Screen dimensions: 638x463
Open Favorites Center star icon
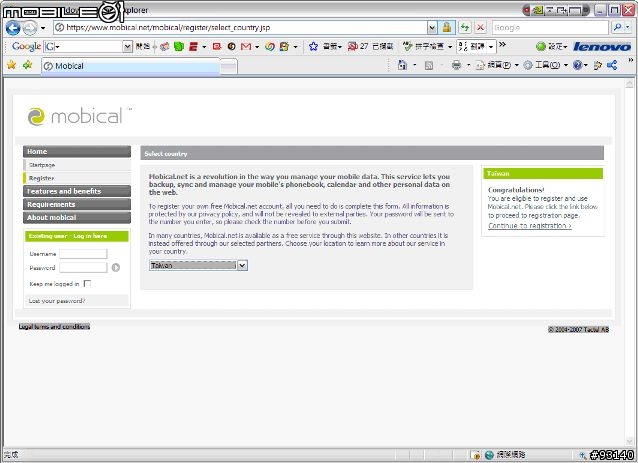pos(11,65)
